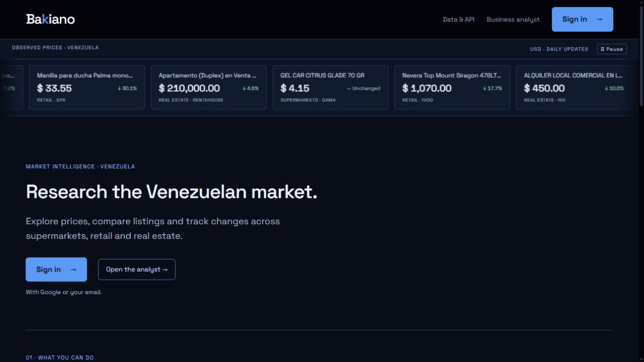This screenshot has height=362, width=644.
Task: Click the MARKET INTELLIGENCE · VENEZUELA label
Action: [80, 166]
